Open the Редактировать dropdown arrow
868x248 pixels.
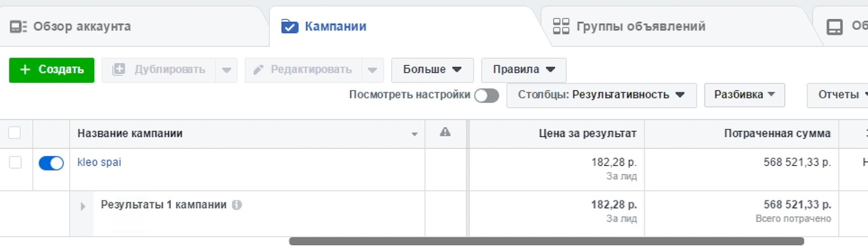click(x=372, y=70)
